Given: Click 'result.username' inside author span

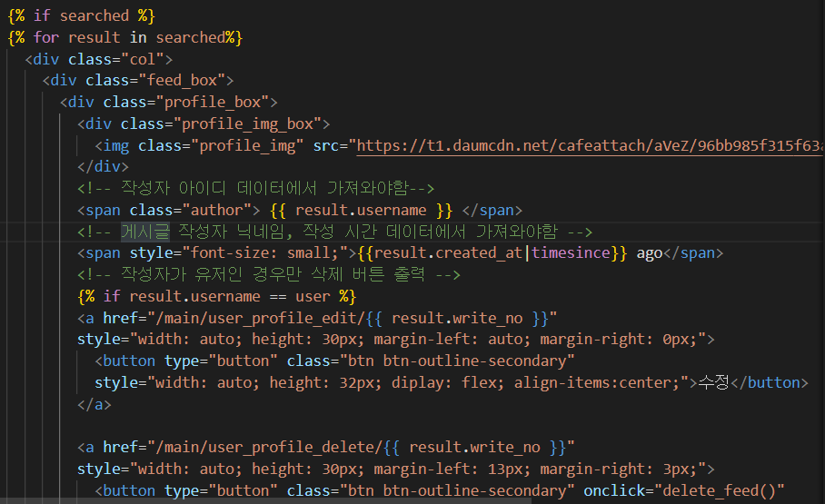Looking at the screenshot, I should click(x=361, y=211).
